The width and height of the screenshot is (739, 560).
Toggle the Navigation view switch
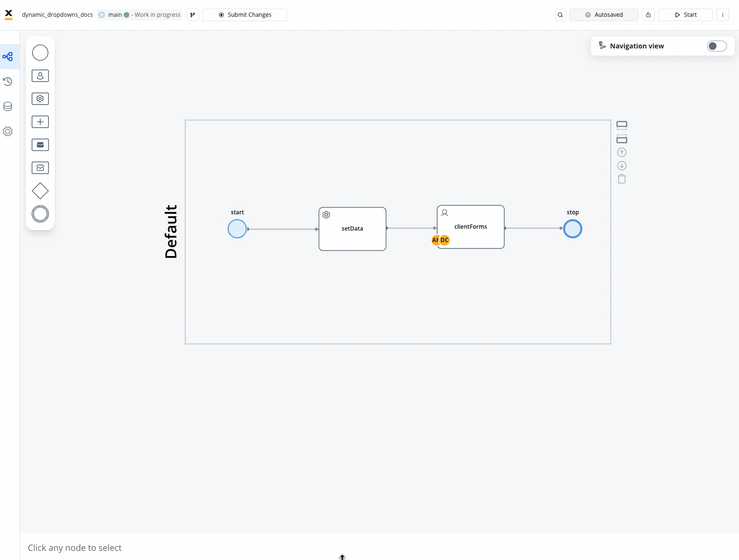point(717,46)
